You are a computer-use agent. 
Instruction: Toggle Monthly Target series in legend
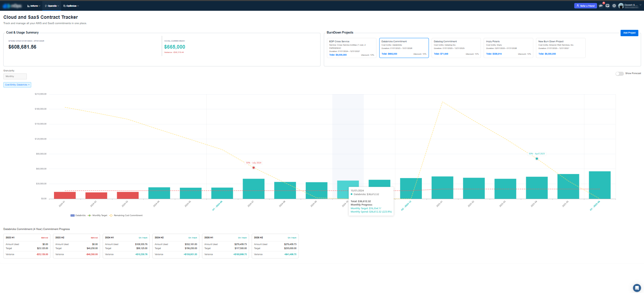point(97,215)
